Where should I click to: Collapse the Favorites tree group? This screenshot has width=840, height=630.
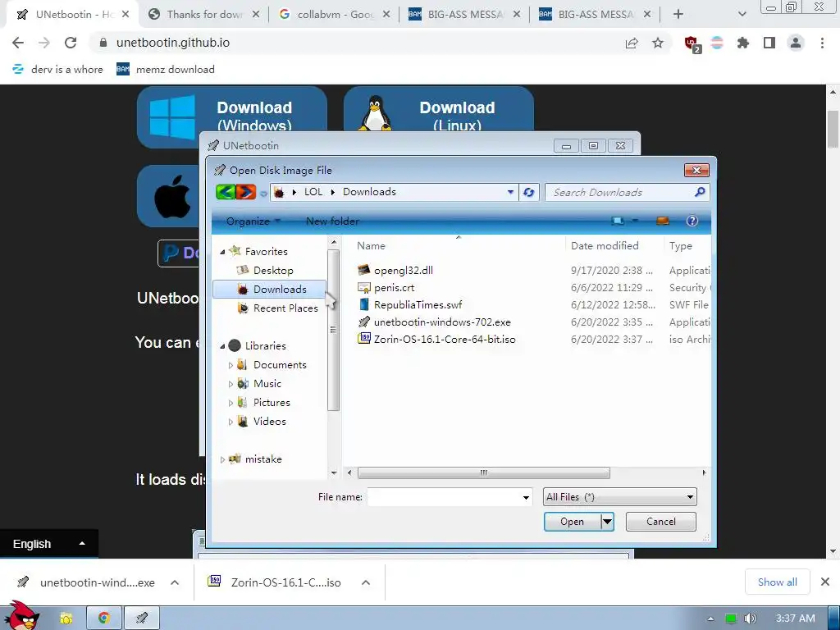(x=222, y=251)
